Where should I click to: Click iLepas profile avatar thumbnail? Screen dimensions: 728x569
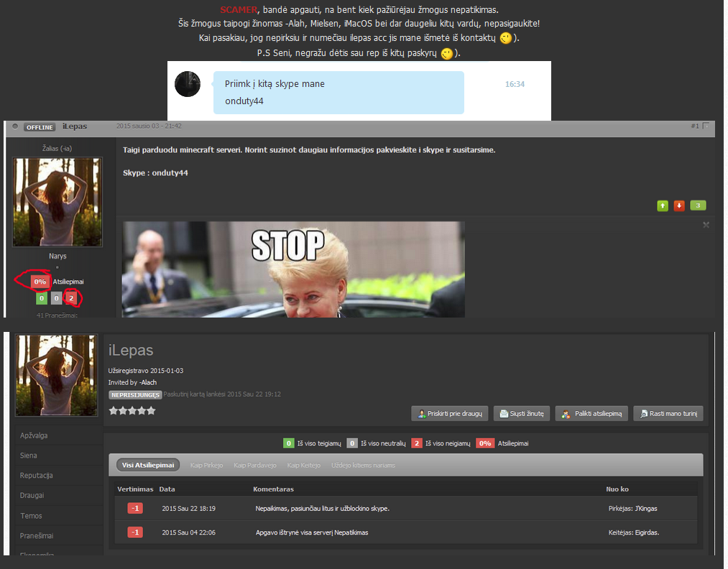(x=57, y=375)
